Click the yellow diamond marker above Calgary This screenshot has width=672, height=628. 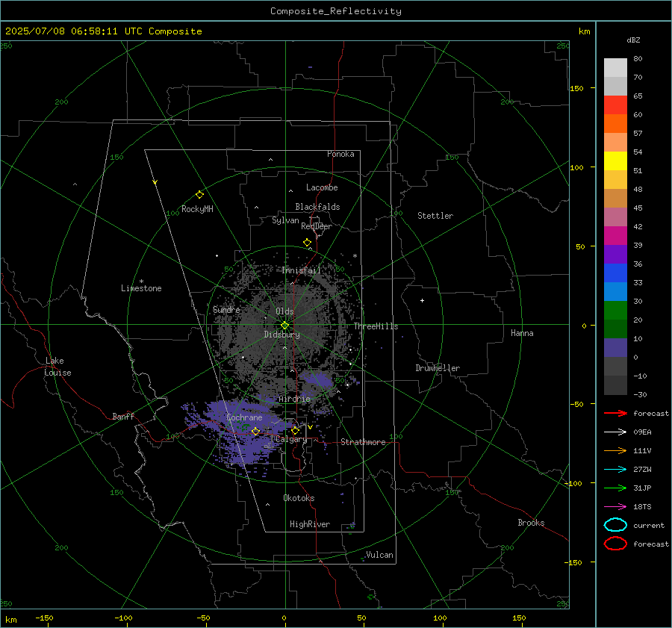coord(295,430)
